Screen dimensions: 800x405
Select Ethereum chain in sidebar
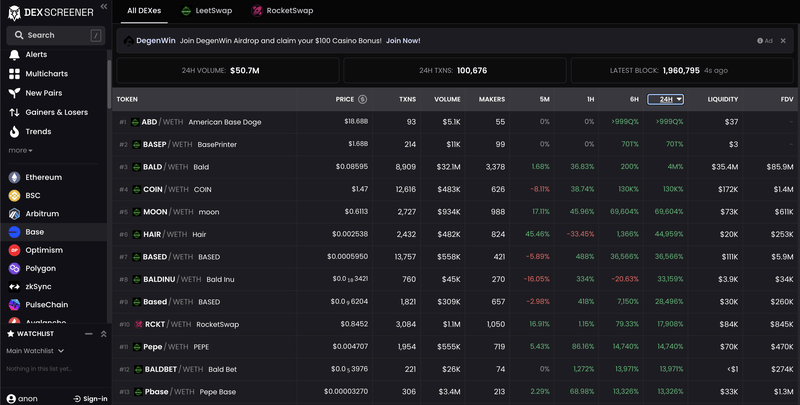(x=43, y=177)
